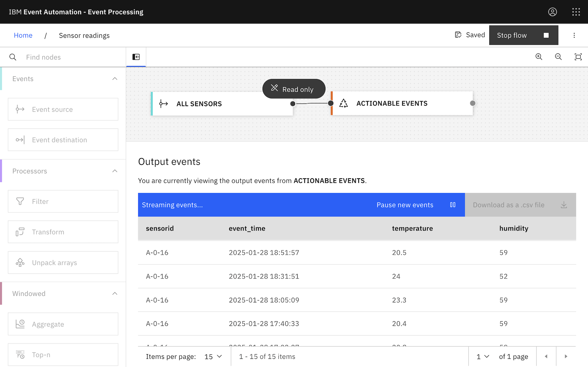Viewport: 588px width, 367px height.
Task: Click the Find nodes search field
Action: coord(72,57)
